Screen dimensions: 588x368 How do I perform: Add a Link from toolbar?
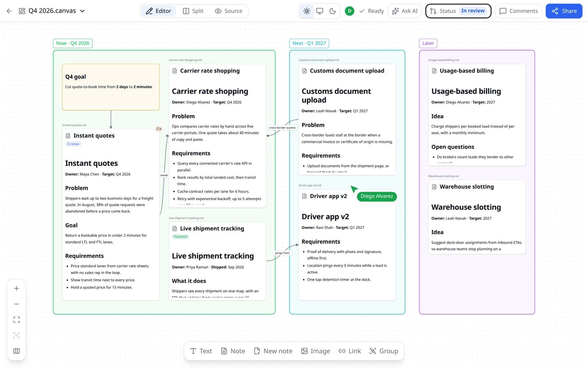pos(350,351)
